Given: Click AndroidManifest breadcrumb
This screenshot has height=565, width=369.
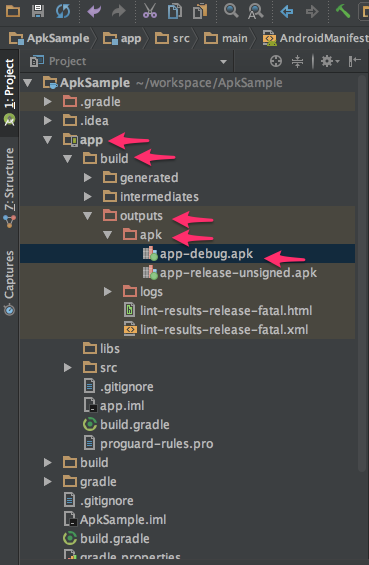Looking at the screenshot, I should 316,38.
